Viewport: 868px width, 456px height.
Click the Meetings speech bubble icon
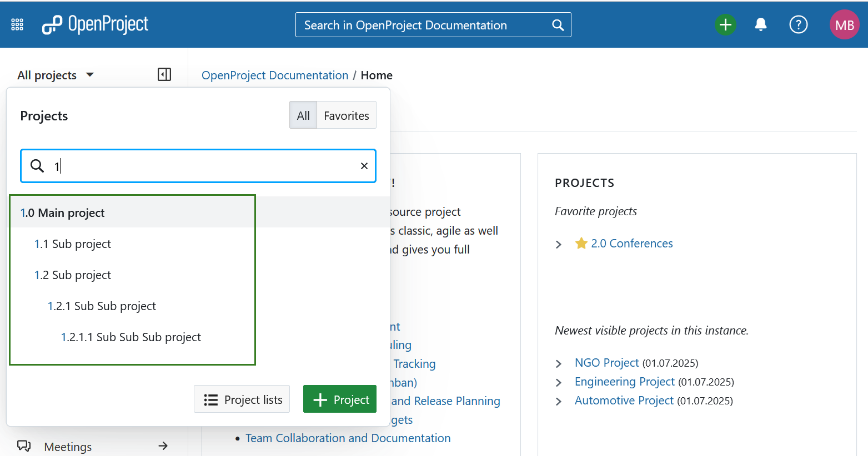(24, 446)
